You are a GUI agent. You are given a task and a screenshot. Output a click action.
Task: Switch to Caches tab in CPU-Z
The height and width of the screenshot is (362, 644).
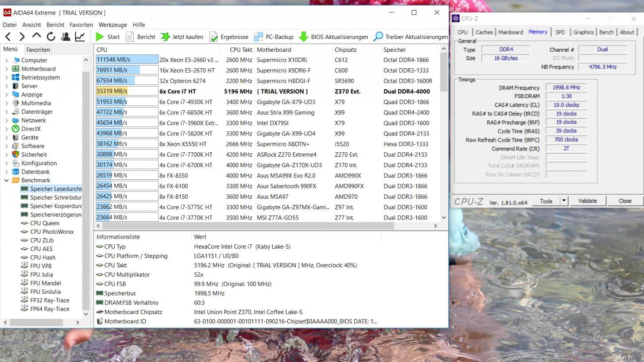coord(484,32)
